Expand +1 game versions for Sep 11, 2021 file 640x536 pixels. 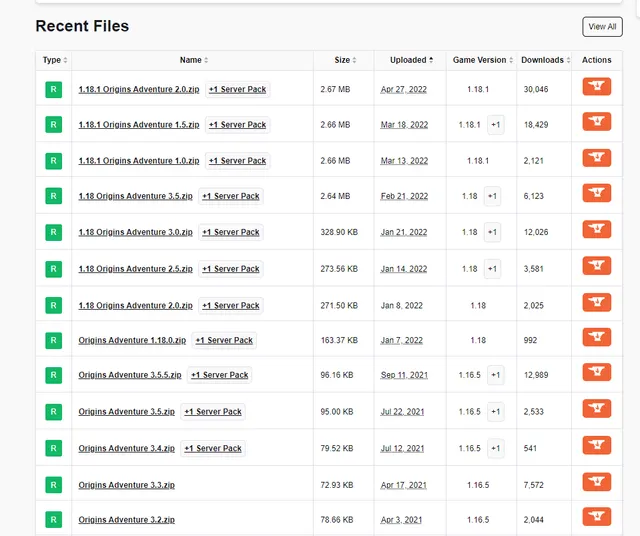tap(496, 375)
